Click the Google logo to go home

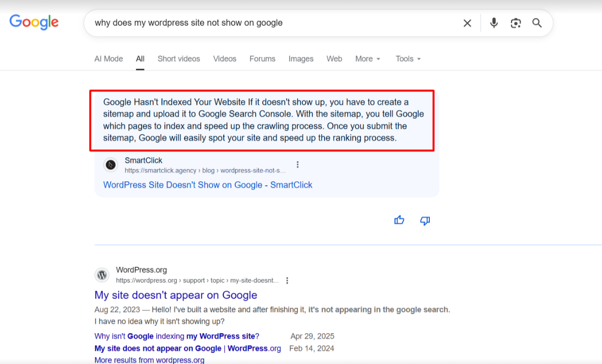tap(33, 22)
